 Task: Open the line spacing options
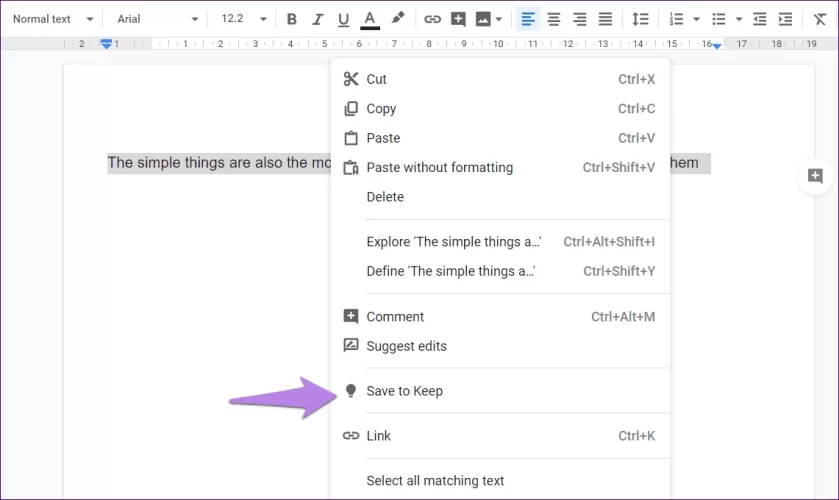click(x=641, y=19)
